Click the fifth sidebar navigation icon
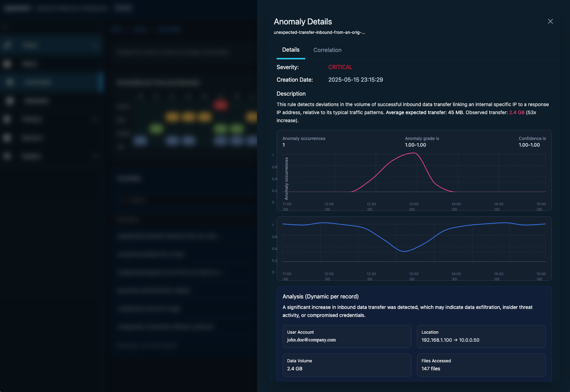The height and width of the screenshot is (392, 570). tap(7, 119)
